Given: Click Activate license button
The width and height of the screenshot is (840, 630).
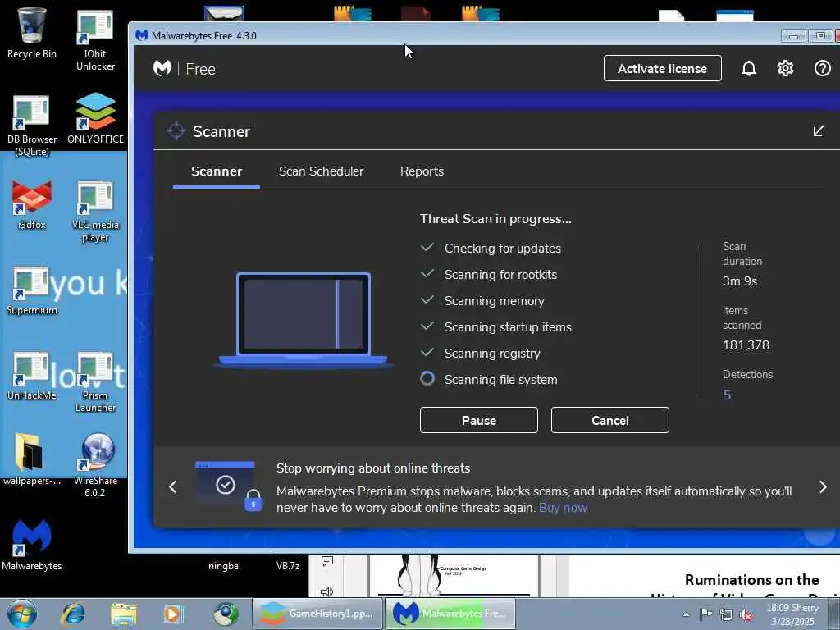Looking at the screenshot, I should point(662,69).
